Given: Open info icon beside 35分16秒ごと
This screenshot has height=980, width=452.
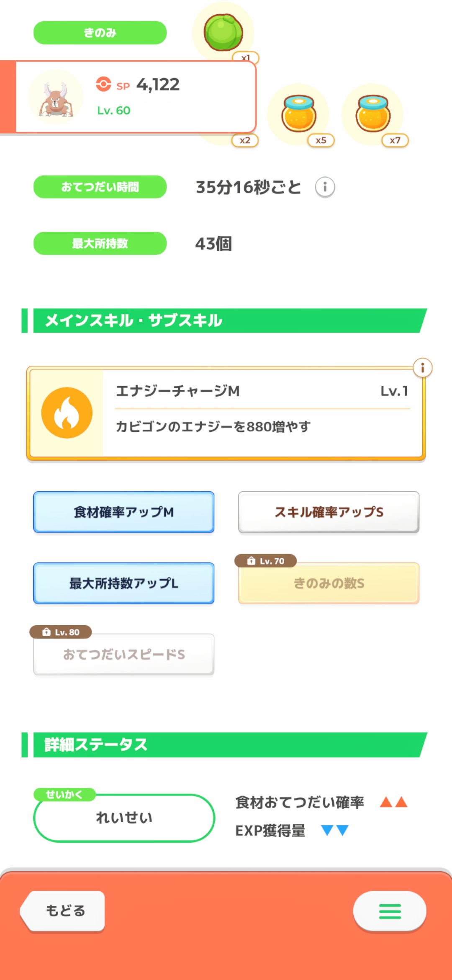Looking at the screenshot, I should pyautogui.click(x=325, y=187).
